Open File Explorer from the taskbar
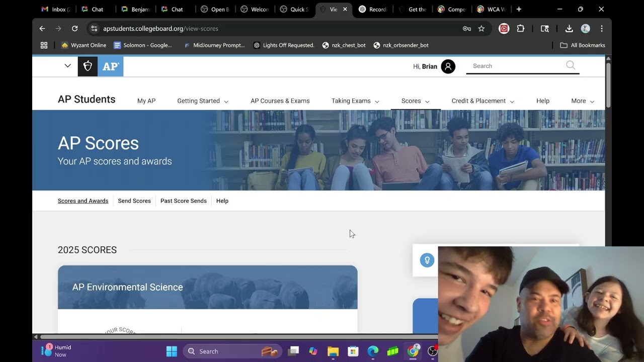This screenshot has height=362, width=644. pos(333,351)
